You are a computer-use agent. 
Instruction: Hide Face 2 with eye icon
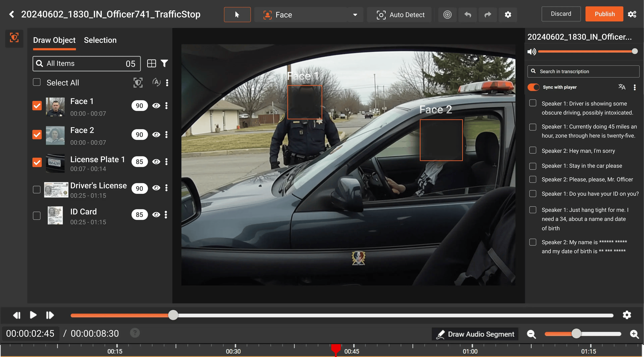(x=156, y=135)
